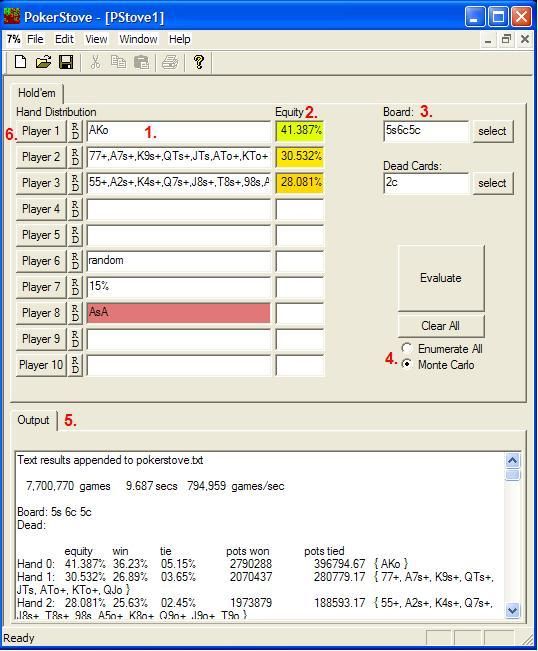Click the RD button for Player 10

(75, 365)
